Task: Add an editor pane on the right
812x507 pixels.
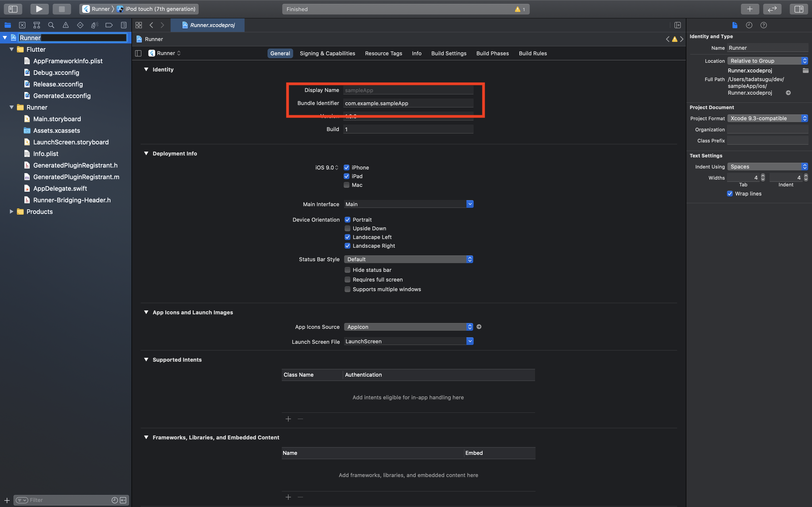Action: 677,25
